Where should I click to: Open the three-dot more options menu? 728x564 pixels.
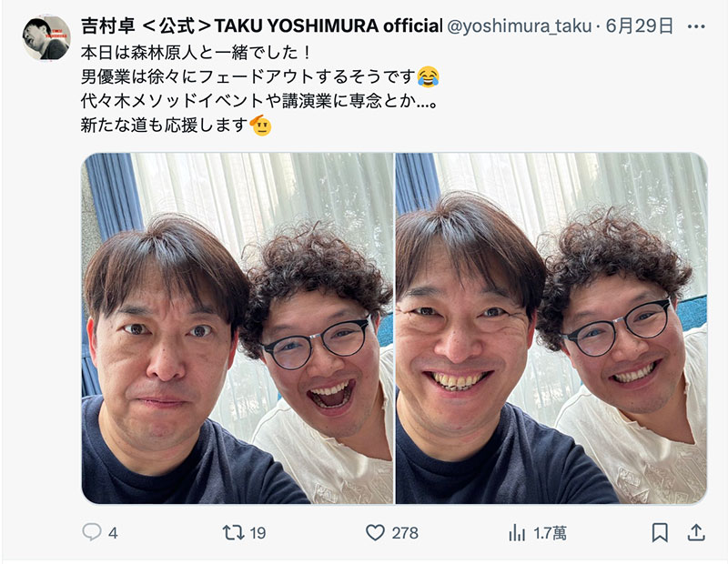click(696, 27)
